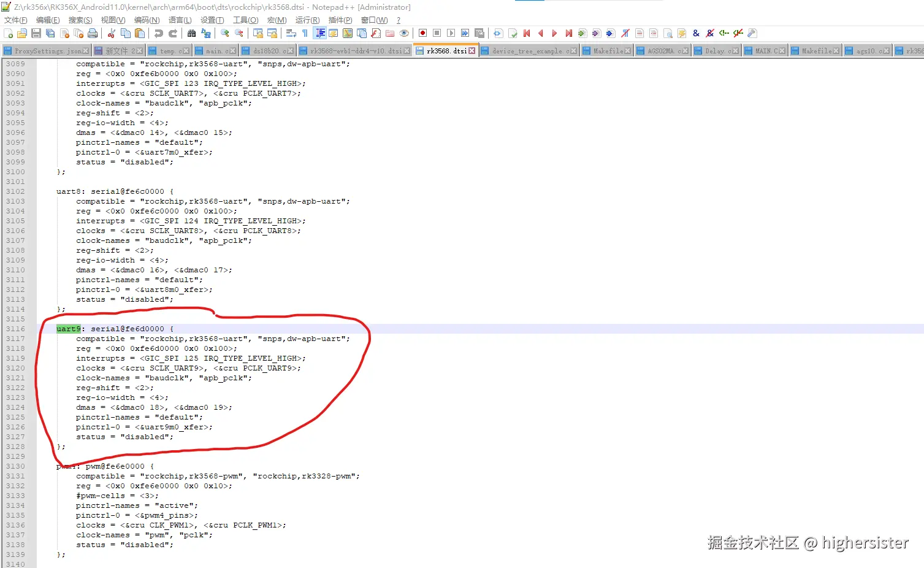Switch to the ProxySettings.json tab
The width and height of the screenshot is (924, 568).
(47, 51)
